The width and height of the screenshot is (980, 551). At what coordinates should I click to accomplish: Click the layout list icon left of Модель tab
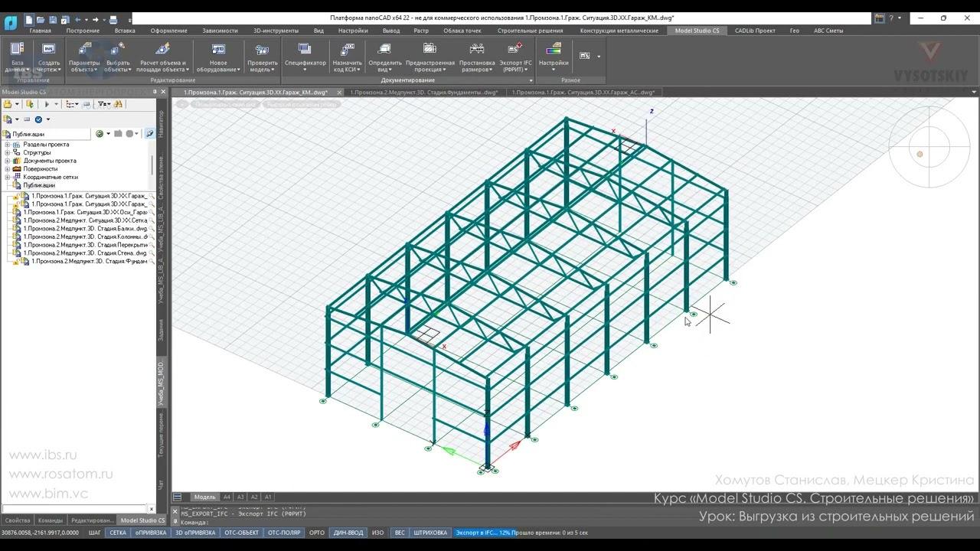[178, 497]
